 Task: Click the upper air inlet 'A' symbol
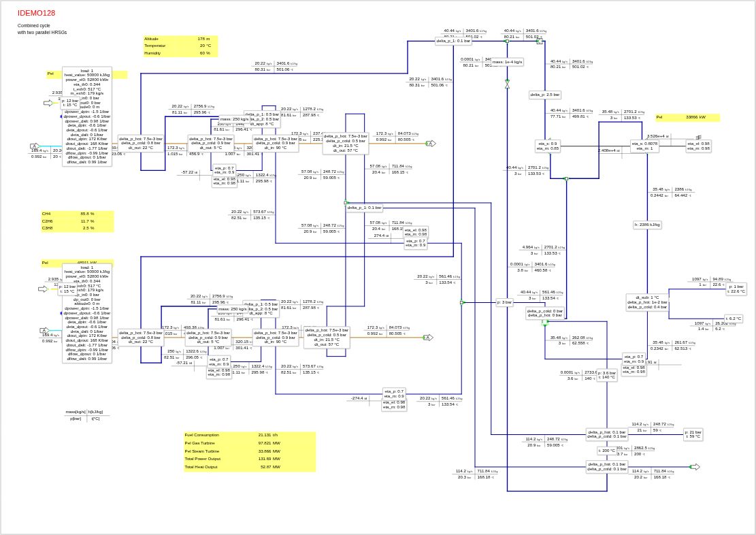tap(34, 146)
